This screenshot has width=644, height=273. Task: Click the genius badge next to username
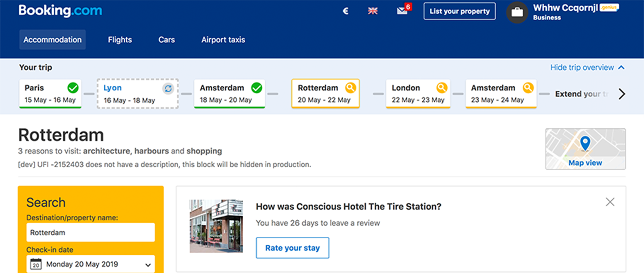coord(609,7)
